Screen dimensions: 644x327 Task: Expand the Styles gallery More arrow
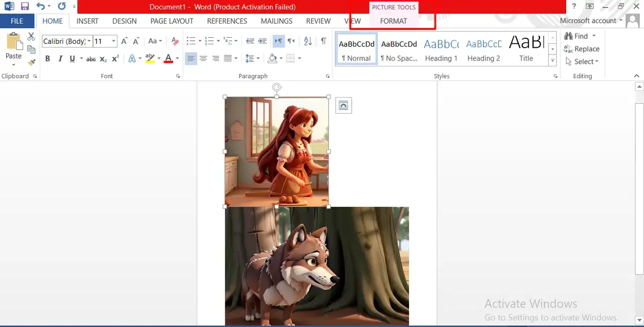[552, 61]
